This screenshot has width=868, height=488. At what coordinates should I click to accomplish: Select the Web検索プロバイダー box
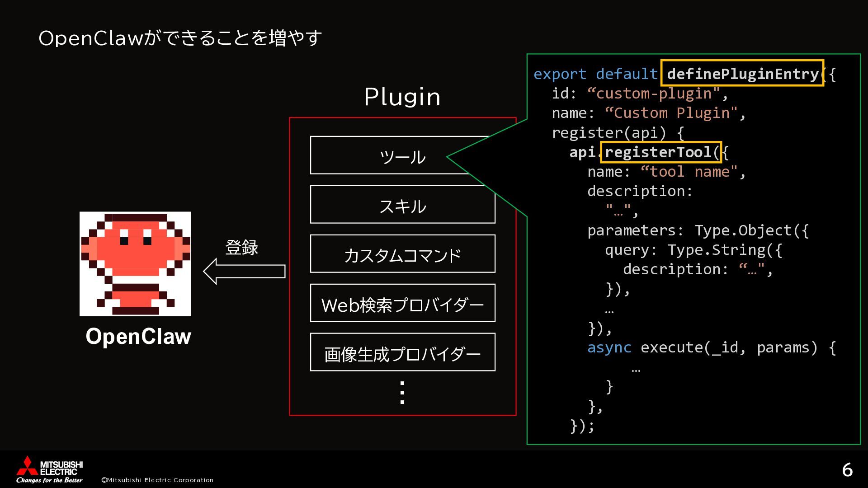point(402,303)
